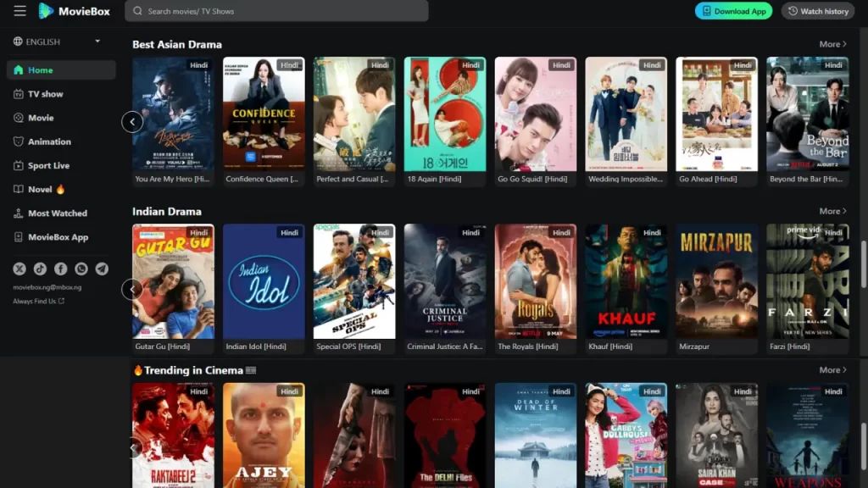
Task: Open MovieBox App page in sidebar
Action: tap(61, 237)
